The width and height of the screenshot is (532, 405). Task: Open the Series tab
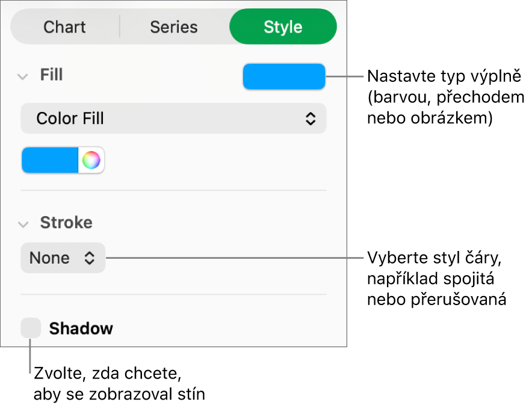(173, 26)
